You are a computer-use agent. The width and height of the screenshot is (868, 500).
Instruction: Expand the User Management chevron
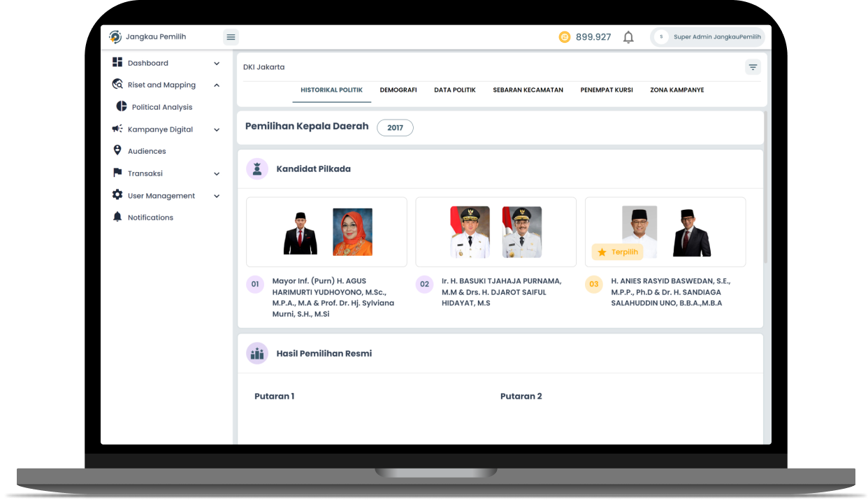pos(217,197)
